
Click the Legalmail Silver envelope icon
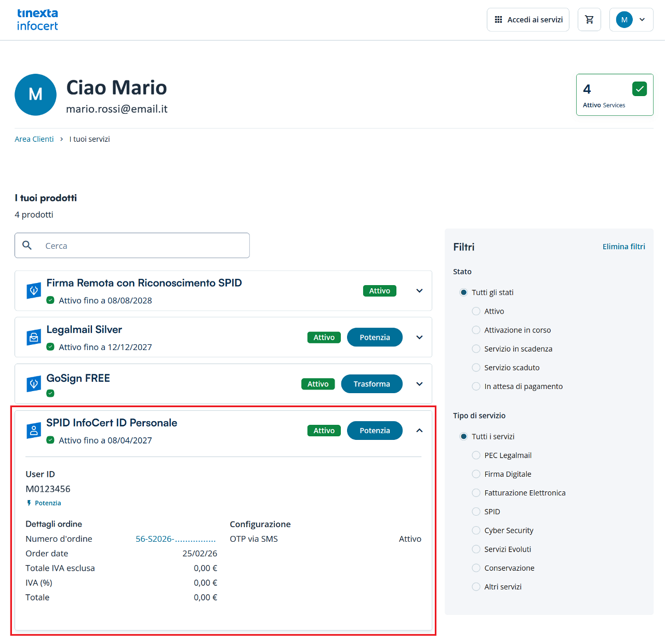tap(34, 338)
